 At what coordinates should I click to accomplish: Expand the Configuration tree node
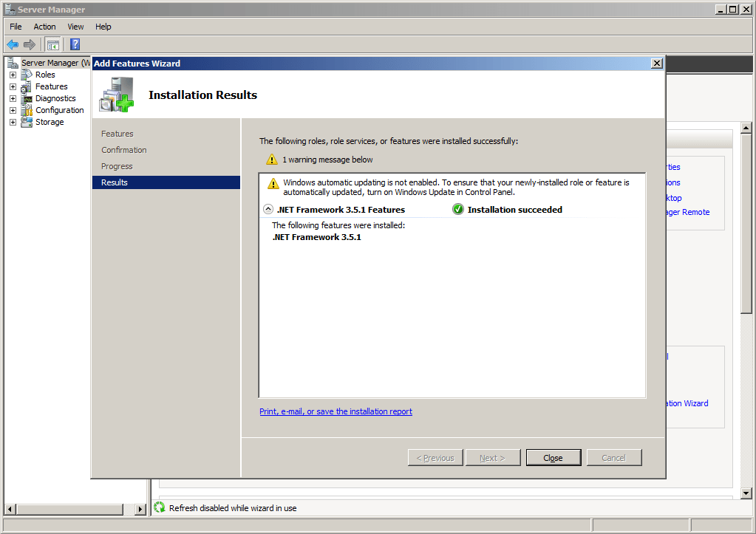13,110
